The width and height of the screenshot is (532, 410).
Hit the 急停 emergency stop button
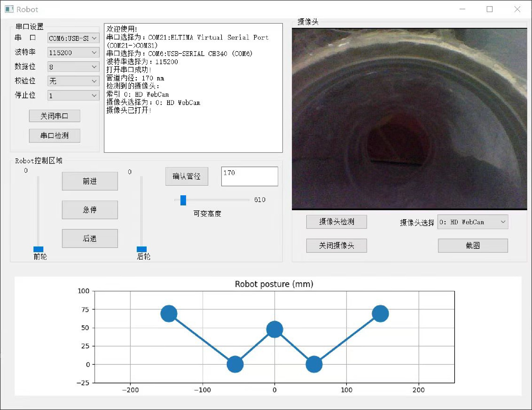(90, 210)
